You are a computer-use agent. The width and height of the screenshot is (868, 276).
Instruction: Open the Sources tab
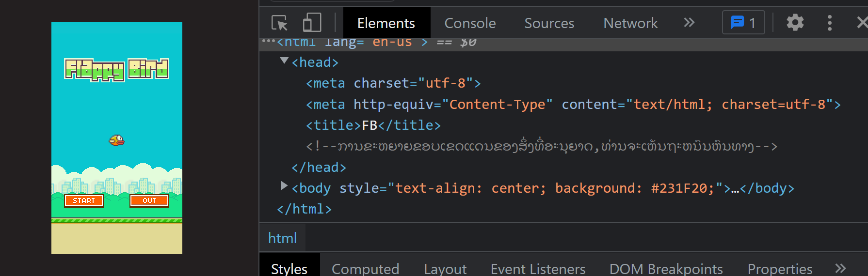click(549, 23)
